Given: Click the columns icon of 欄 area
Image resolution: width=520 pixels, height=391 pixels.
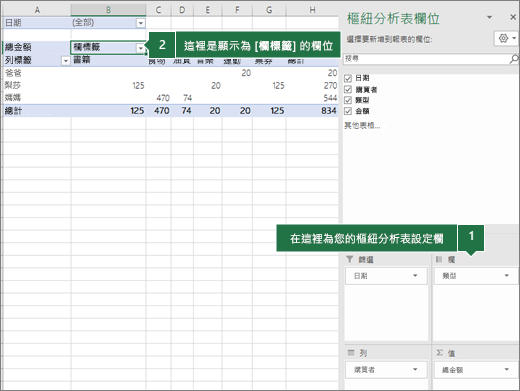Looking at the screenshot, I should [x=439, y=259].
